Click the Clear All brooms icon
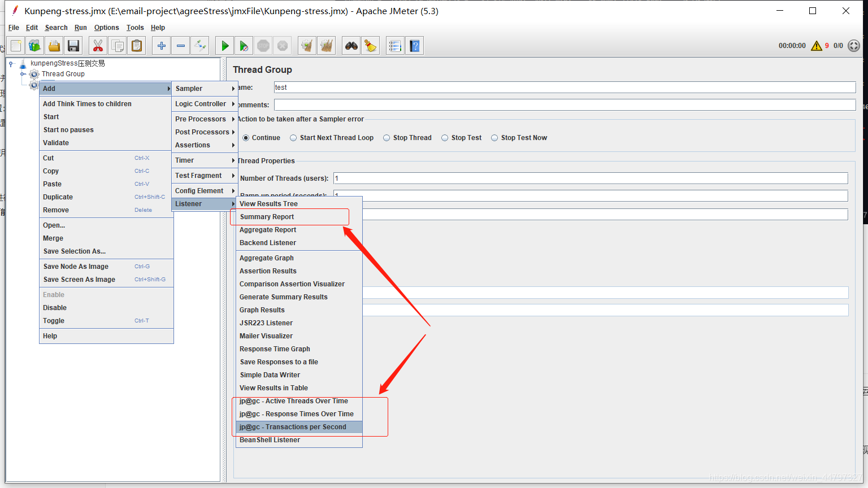Image resolution: width=868 pixels, height=488 pixels. point(327,46)
